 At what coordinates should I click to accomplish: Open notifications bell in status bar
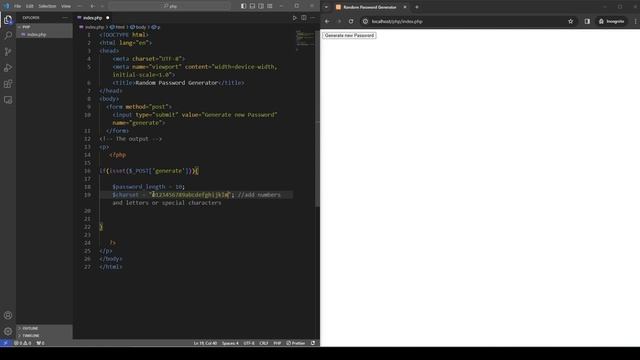313,343
